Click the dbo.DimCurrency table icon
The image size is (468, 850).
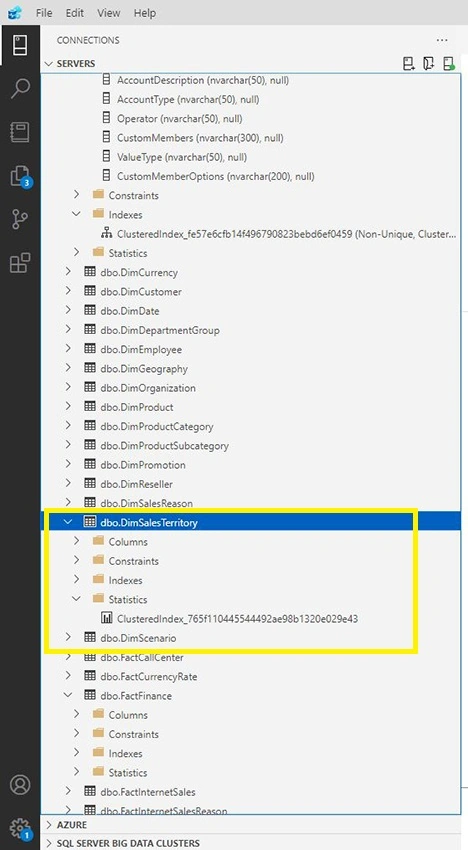tap(90, 272)
